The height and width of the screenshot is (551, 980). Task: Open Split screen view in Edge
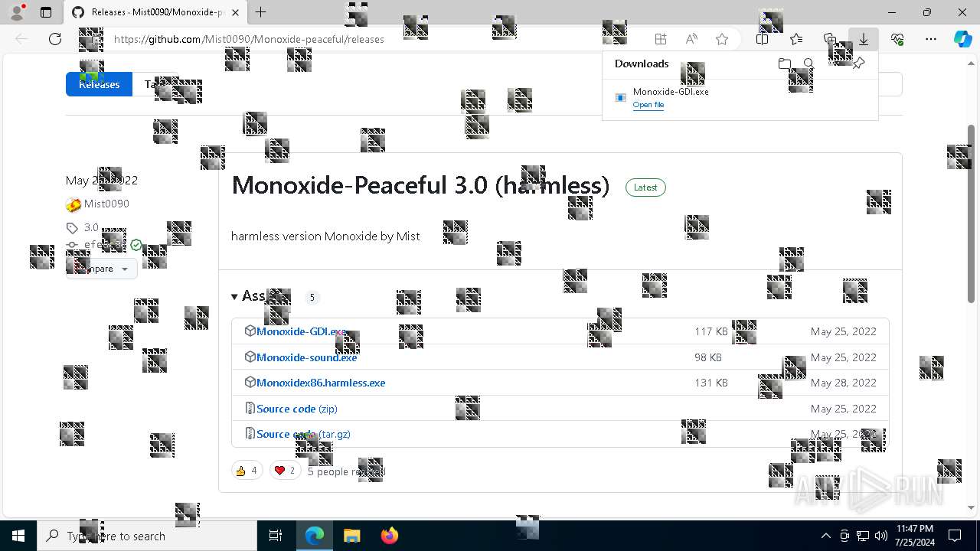click(762, 39)
